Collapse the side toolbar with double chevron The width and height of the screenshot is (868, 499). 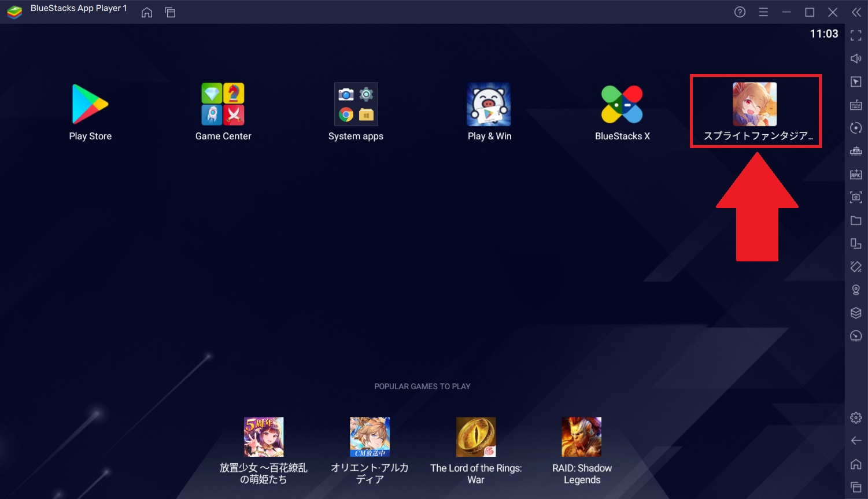tap(856, 12)
